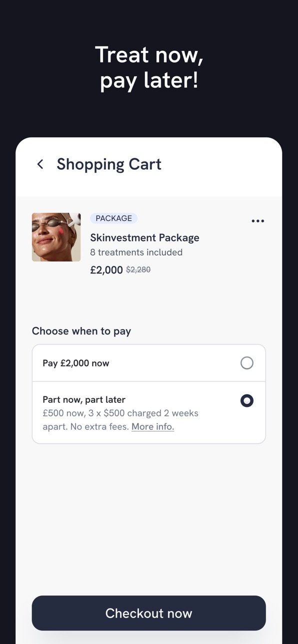298x644 pixels.
Task: Click the 'Choose when to pay' heading
Action: (x=81, y=331)
